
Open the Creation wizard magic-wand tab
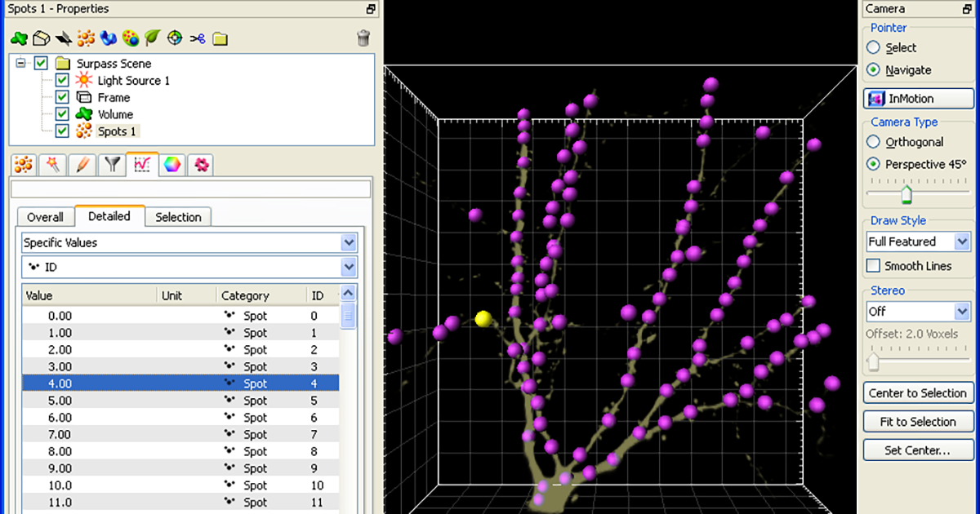coord(52,165)
